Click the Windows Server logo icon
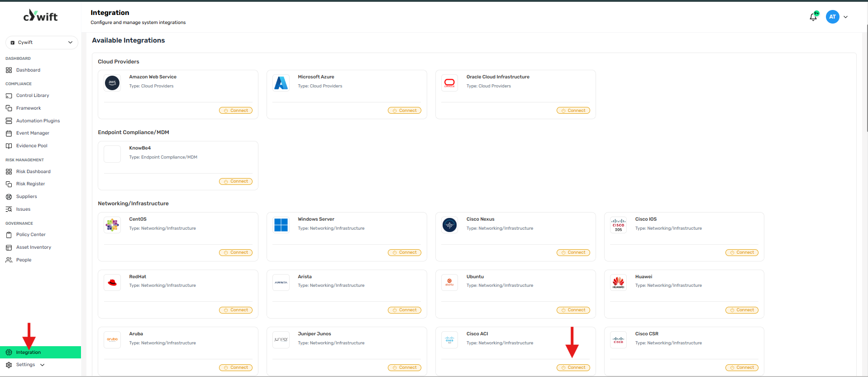This screenshot has height=377, width=868. [281, 225]
